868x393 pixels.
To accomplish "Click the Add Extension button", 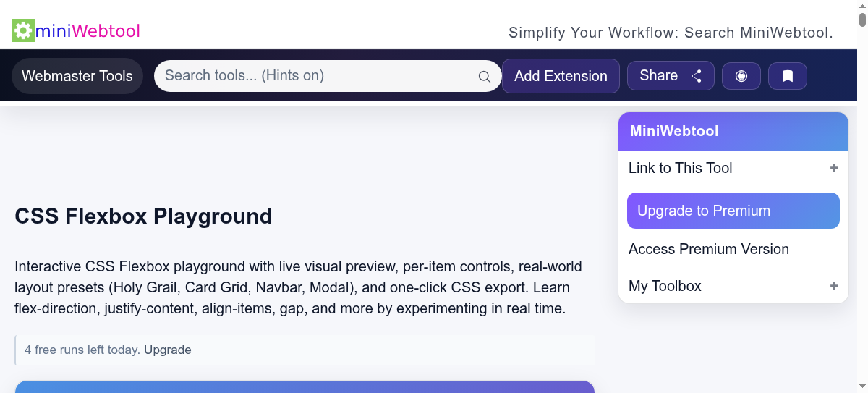I will tap(561, 76).
